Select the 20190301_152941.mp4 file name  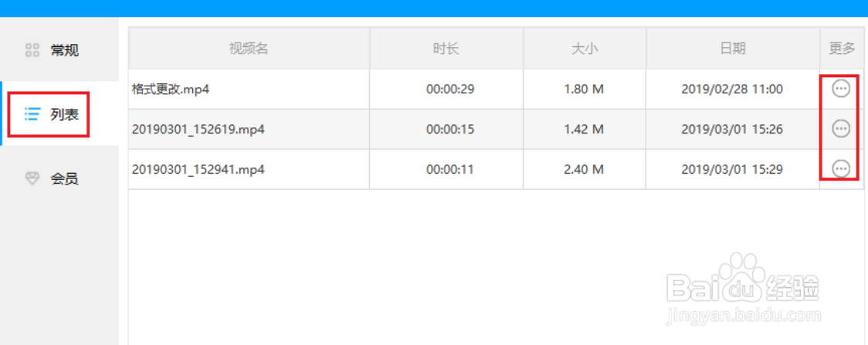pyautogui.click(x=198, y=170)
